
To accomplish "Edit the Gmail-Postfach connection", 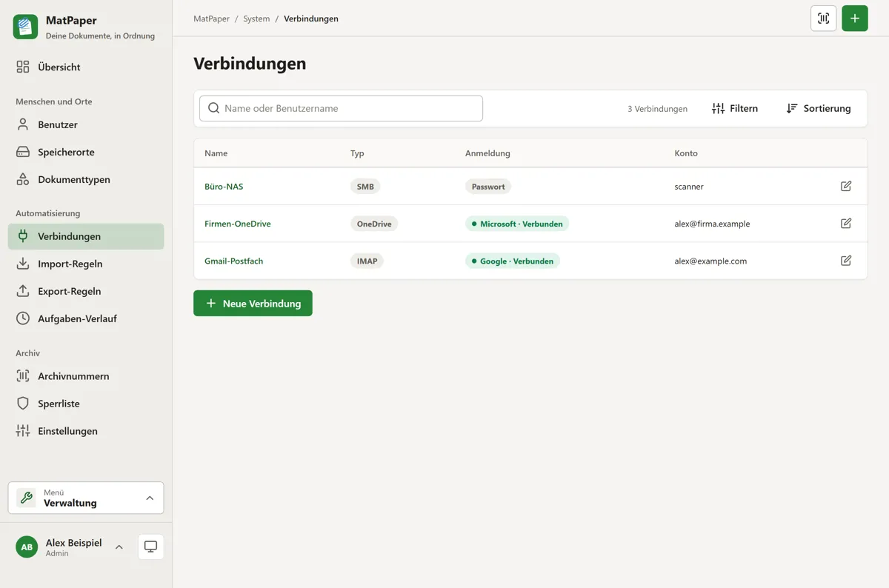I will tap(846, 260).
